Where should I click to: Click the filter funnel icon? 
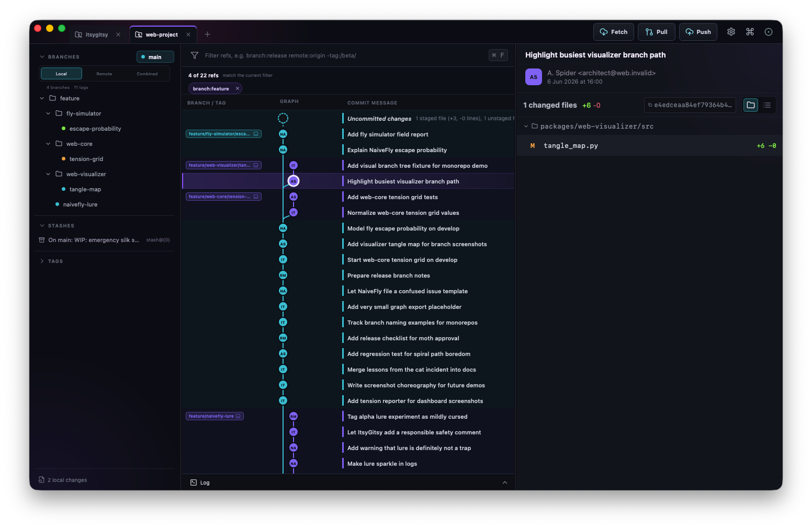click(195, 55)
